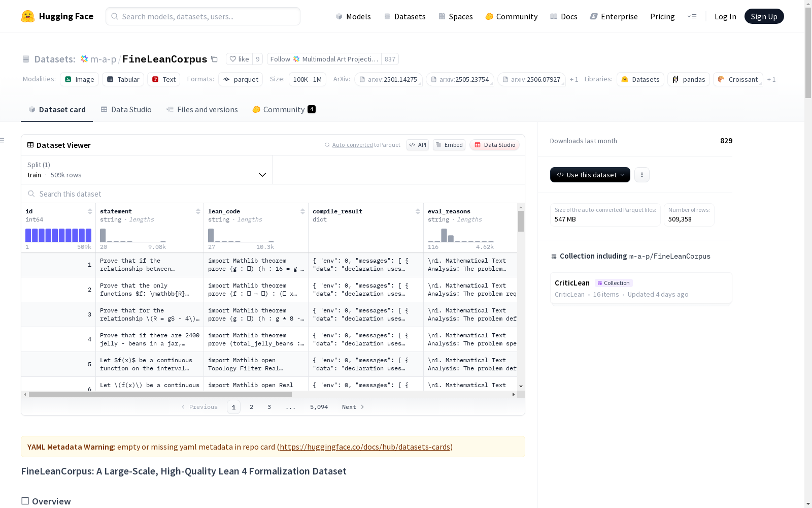Go to Next page of rows

(353, 407)
